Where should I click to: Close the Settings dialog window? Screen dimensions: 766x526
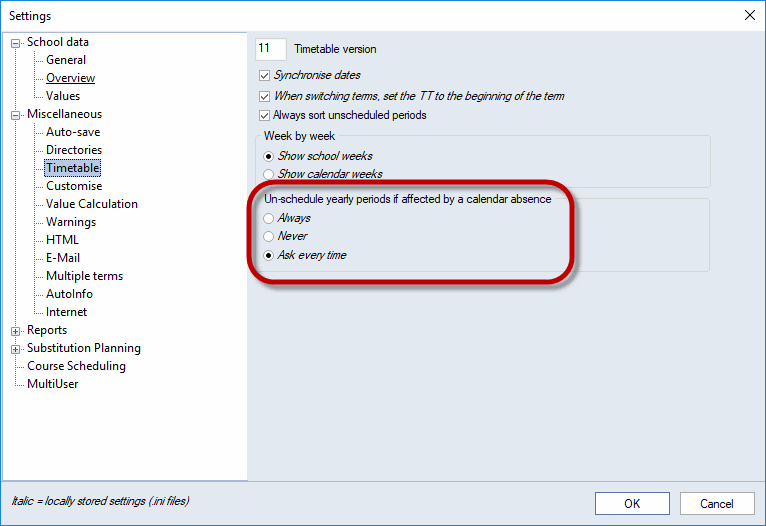(750, 15)
